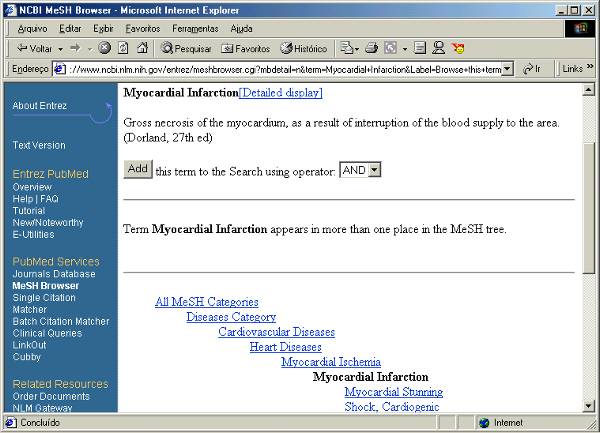The width and height of the screenshot is (600, 433).
Task: Expand the address bar dropdown
Action: point(507,69)
